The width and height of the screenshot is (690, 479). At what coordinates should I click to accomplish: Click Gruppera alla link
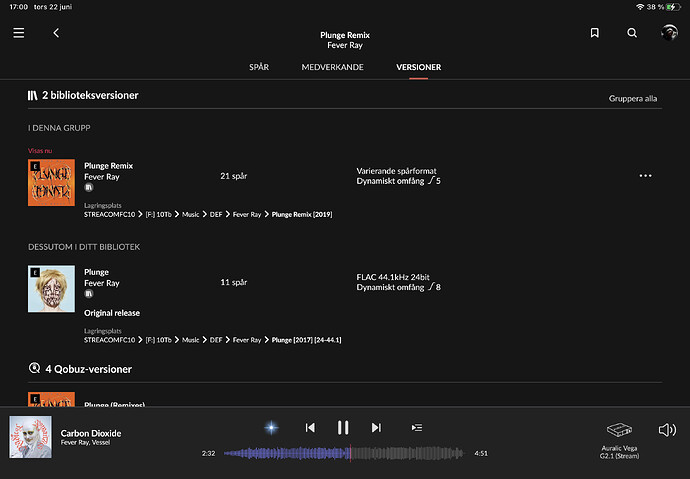click(633, 99)
